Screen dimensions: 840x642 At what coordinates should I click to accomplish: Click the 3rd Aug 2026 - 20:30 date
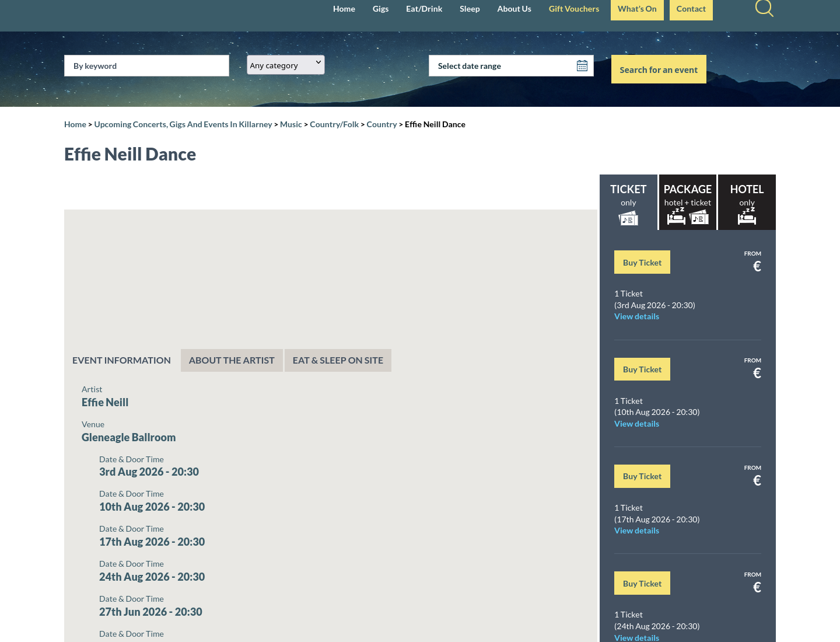(x=149, y=472)
